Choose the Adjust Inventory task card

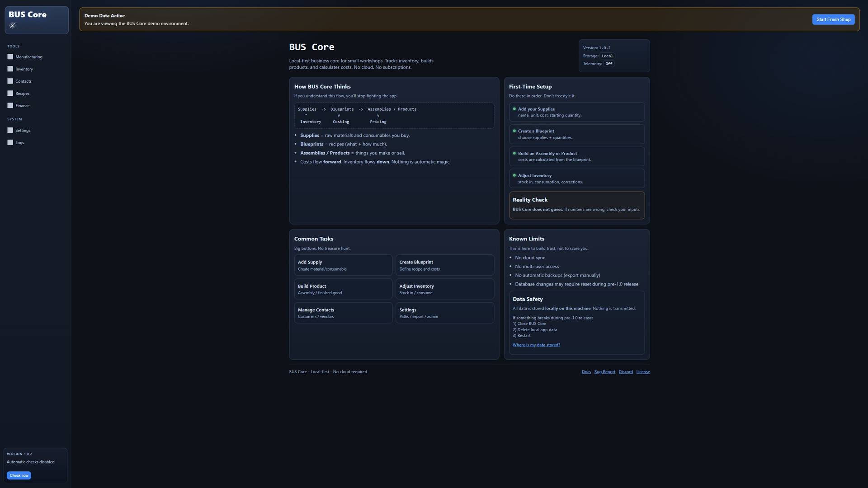click(x=444, y=289)
